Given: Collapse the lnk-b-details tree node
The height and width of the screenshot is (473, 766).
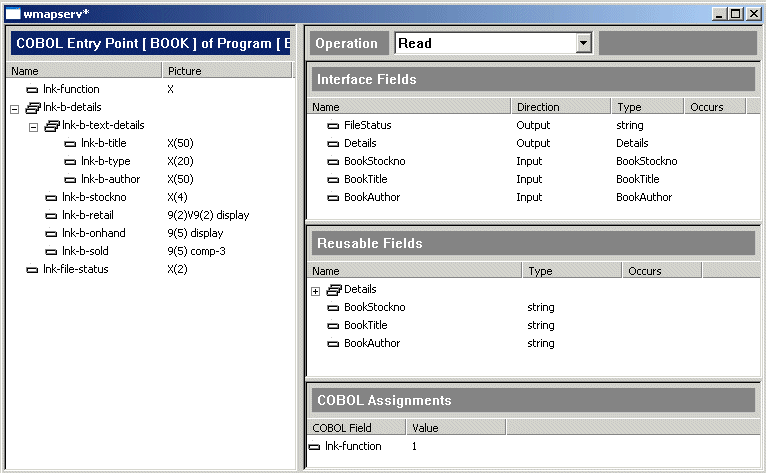Looking at the screenshot, I should point(14,108).
